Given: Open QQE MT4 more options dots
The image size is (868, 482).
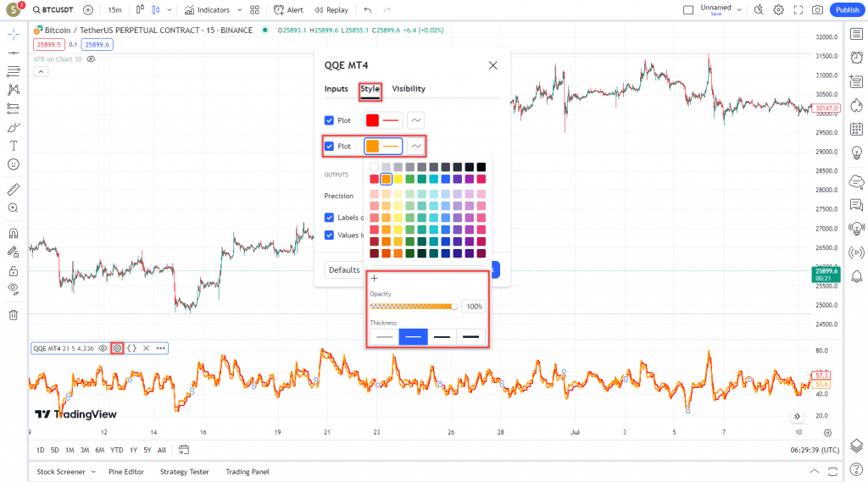Looking at the screenshot, I should tap(160, 348).
